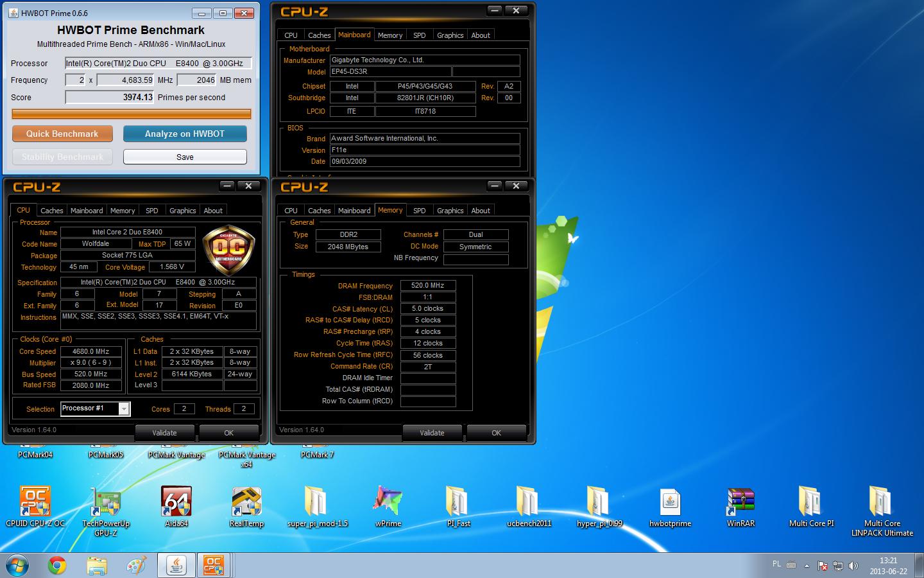Switch to the Java HWBOT Prime taskbar item
Image resolution: width=924 pixels, height=578 pixels.
(176, 565)
